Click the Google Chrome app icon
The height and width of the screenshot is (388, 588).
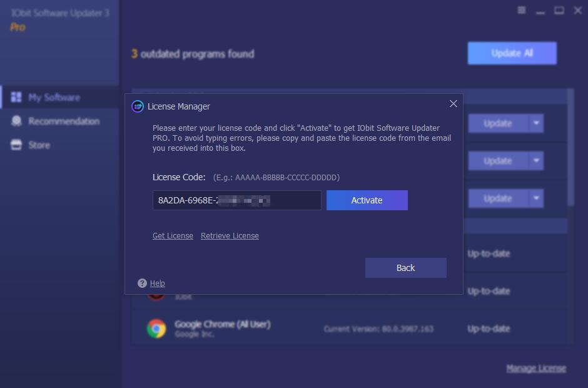tap(156, 329)
